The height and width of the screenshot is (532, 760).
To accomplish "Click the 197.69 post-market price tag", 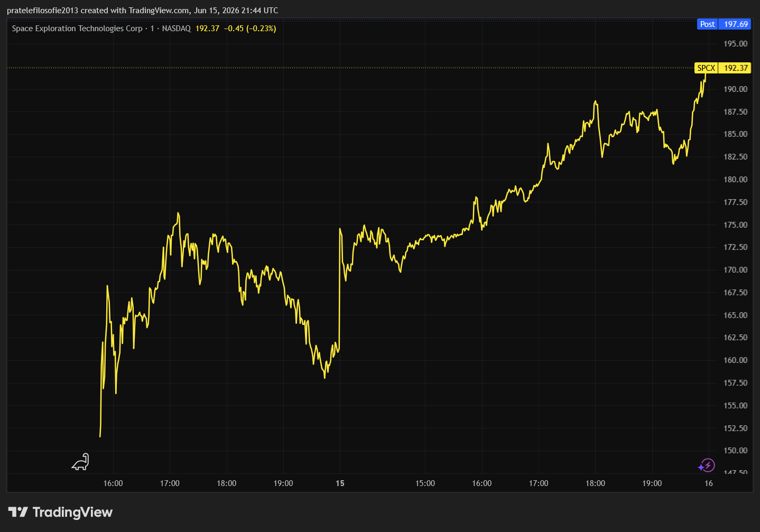I will tap(736, 24).
